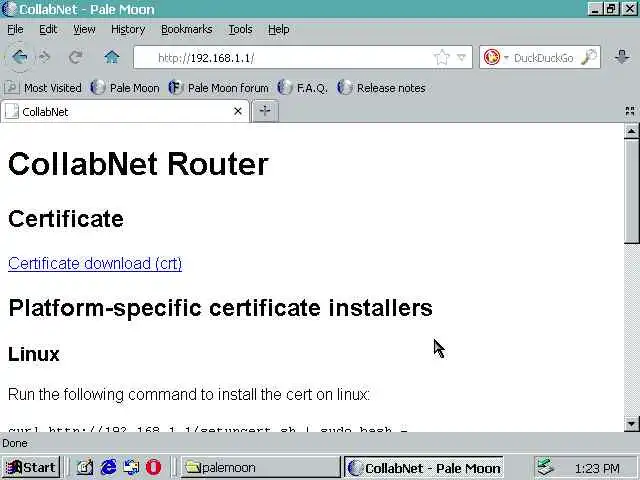The height and width of the screenshot is (480, 640).
Task: Open the URL history dropdown arrow
Action: [462, 58]
